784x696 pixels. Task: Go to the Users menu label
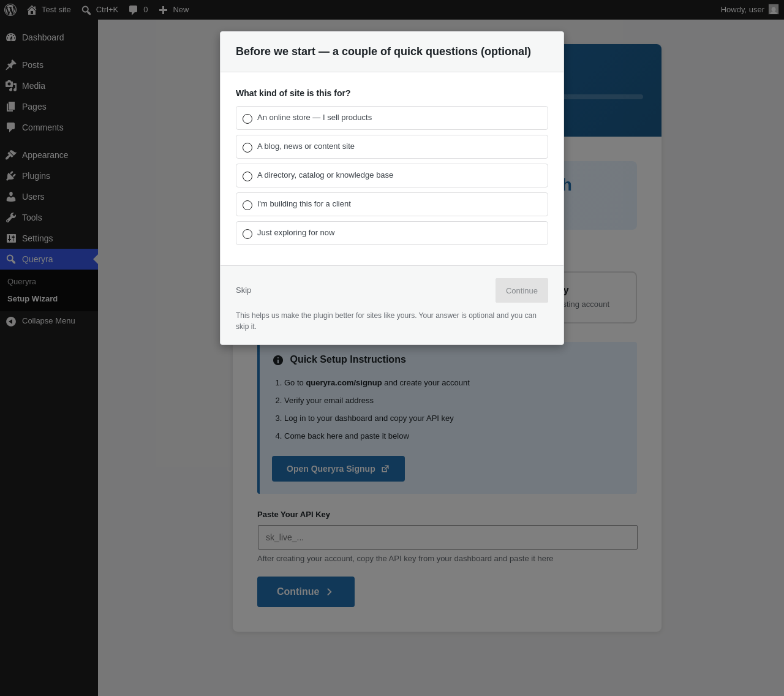[x=33, y=197]
